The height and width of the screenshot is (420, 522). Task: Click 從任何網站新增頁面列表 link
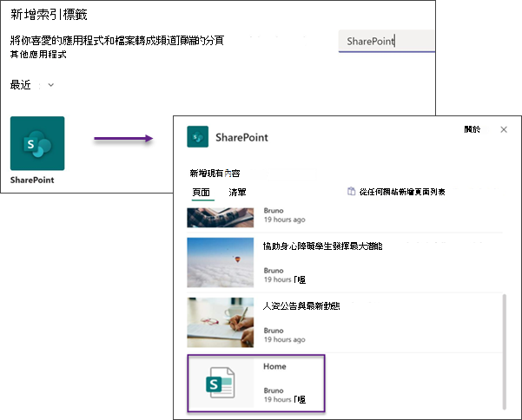click(x=402, y=192)
